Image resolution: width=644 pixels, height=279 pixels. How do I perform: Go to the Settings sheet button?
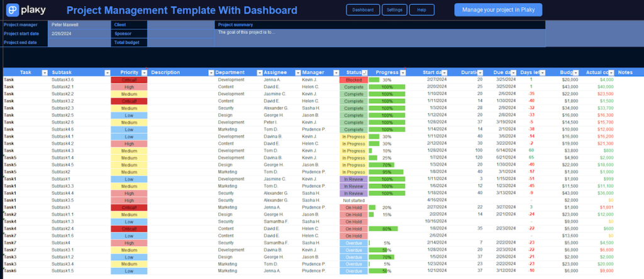[394, 10]
